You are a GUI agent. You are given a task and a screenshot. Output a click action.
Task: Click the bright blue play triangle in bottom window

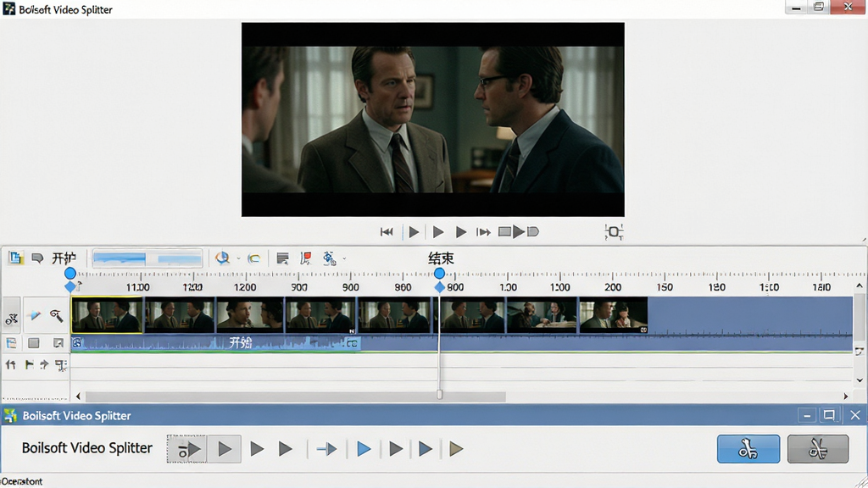click(364, 449)
